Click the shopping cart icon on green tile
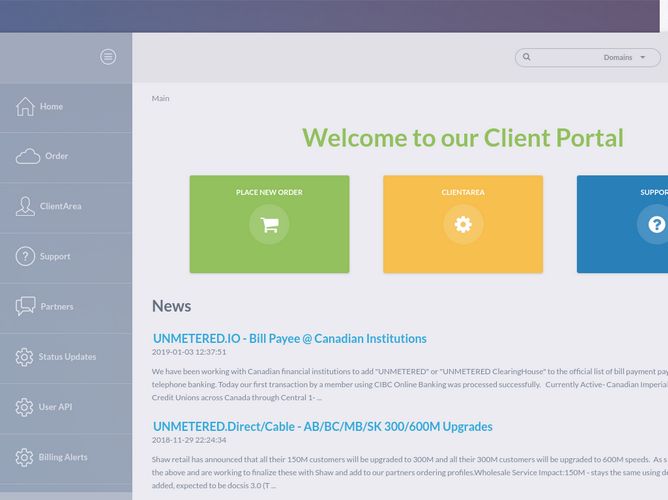 click(269, 224)
